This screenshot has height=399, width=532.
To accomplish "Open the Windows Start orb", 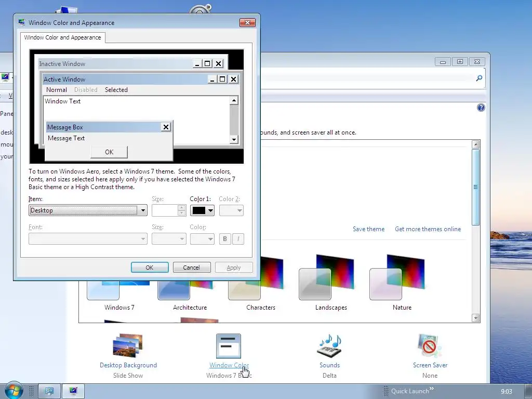I will point(14,390).
